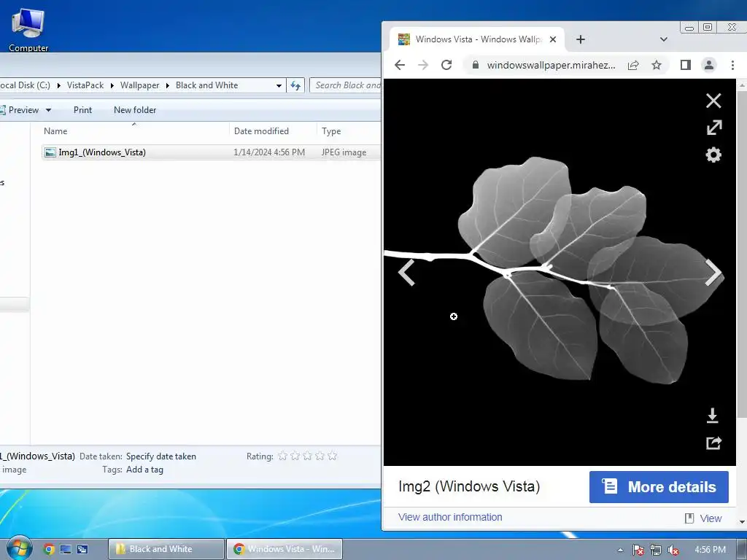Open Chrome three-dot menu
The height and width of the screenshot is (560, 747).
732,65
